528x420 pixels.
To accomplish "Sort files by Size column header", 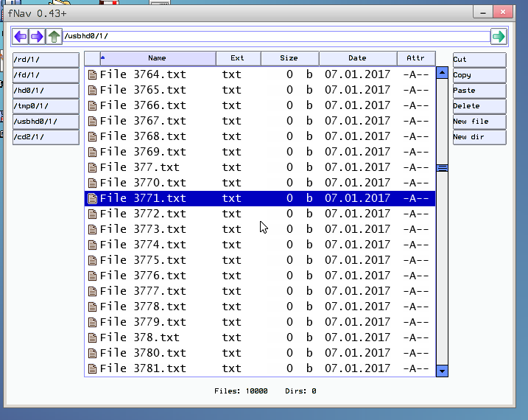I will point(289,58).
